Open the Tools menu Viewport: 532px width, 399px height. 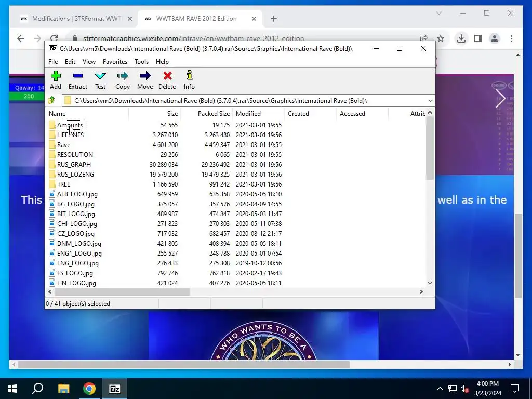coord(141,62)
